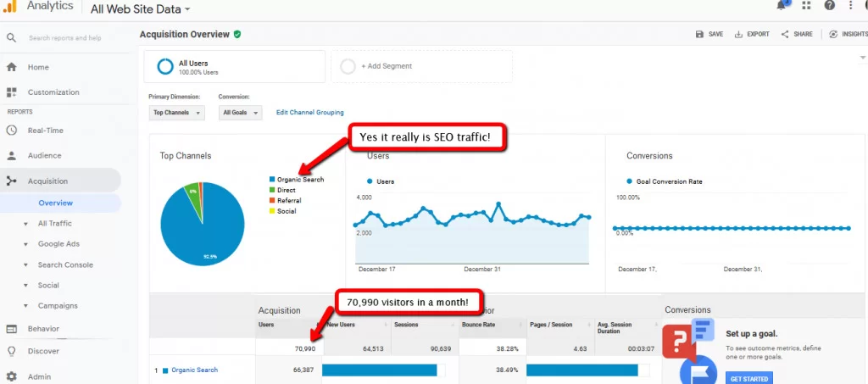The image size is (868, 384).
Task: Expand the All Web Site Data selector
Action: [x=141, y=9]
